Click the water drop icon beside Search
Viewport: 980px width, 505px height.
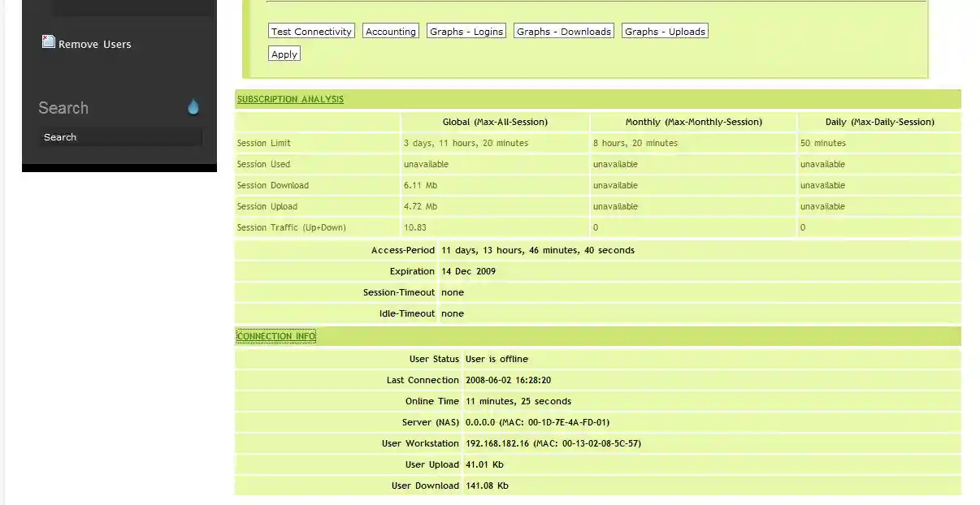(193, 107)
